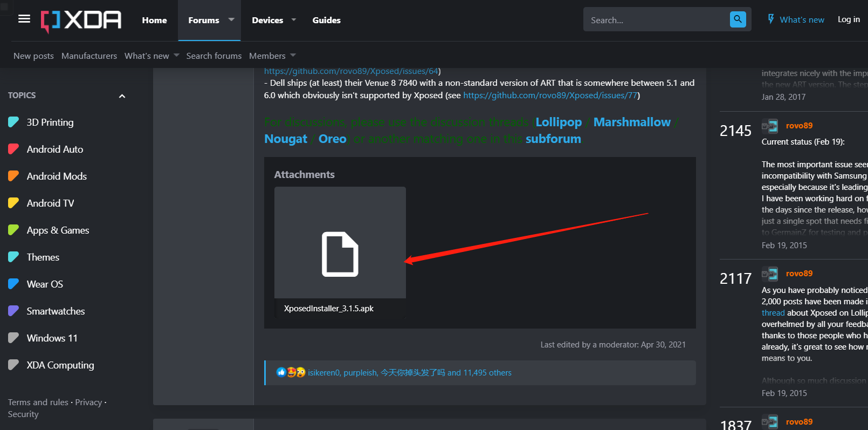Screen dimensions: 868x430
Task: Go to the Home tab
Action: [x=155, y=20]
